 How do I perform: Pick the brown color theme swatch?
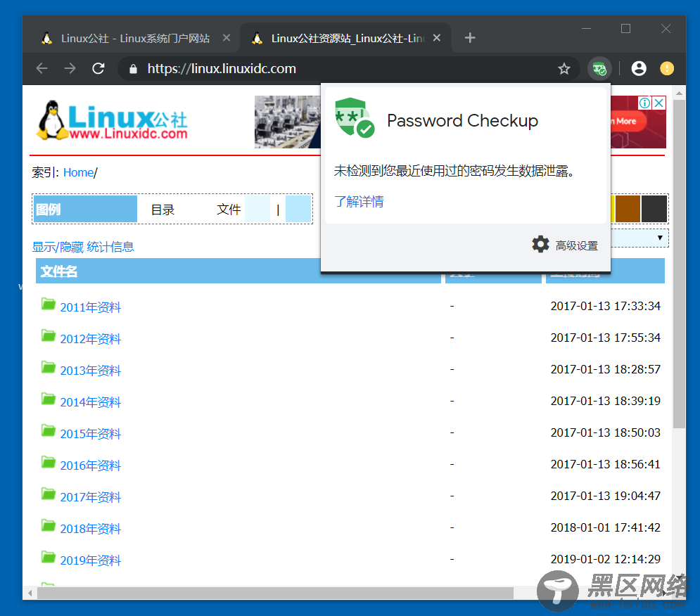pos(628,208)
